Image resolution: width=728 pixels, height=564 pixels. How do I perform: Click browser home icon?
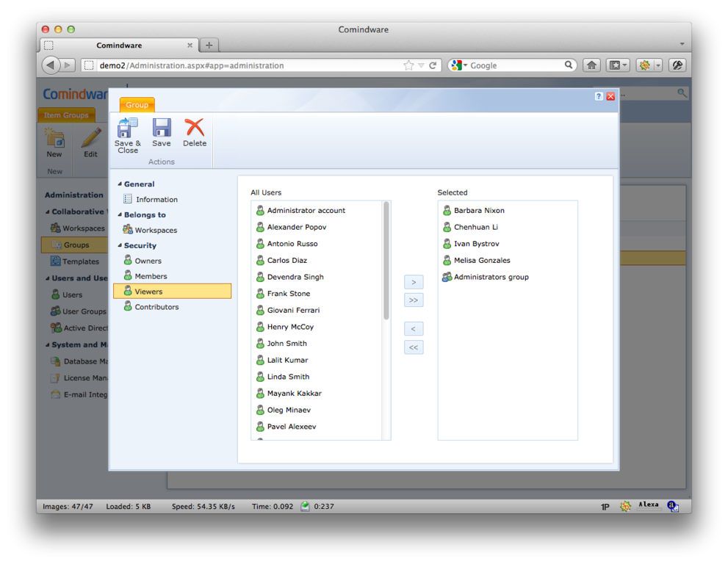pyautogui.click(x=591, y=65)
